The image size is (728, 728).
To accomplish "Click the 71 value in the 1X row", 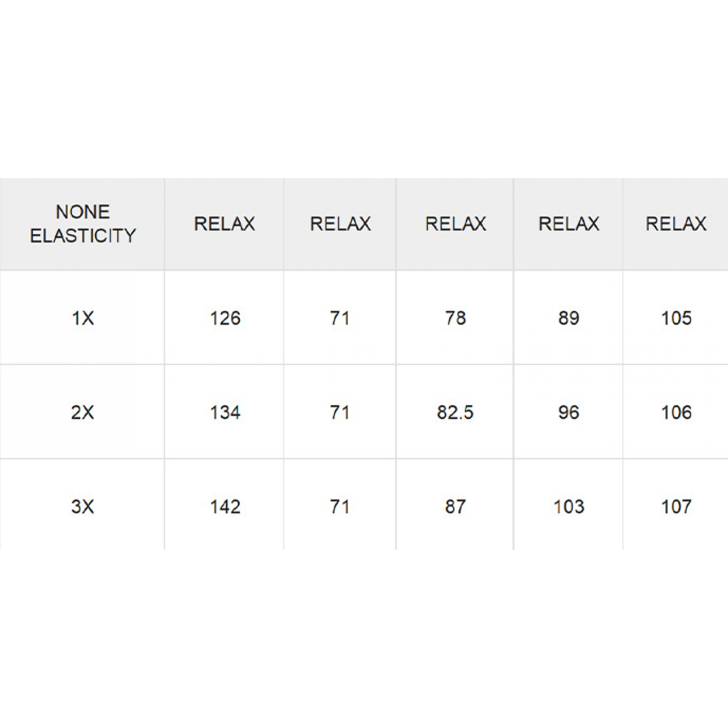I will (x=340, y=318).
